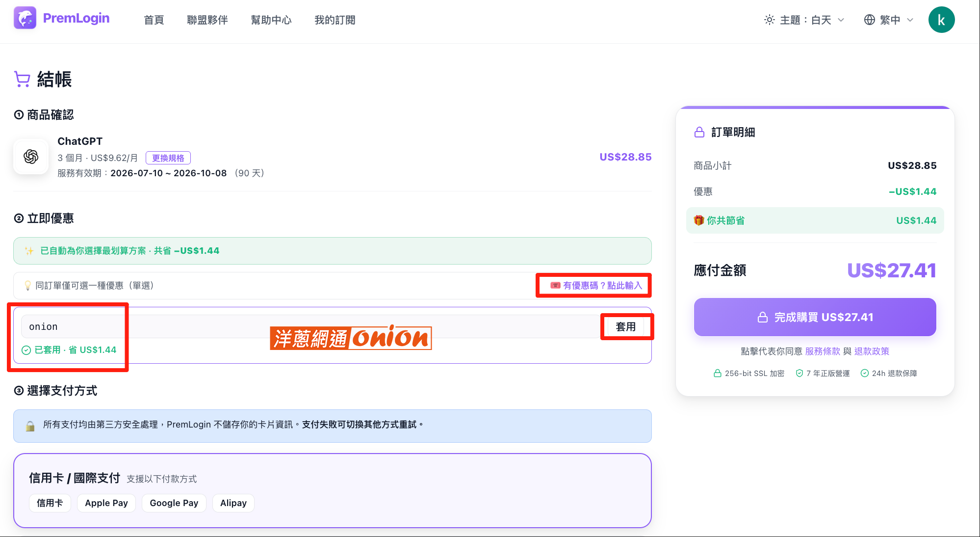Click the Alipay chip
The height and width of the screenshot is (537, 980).
pyautogui.click(x=233, y=503)
